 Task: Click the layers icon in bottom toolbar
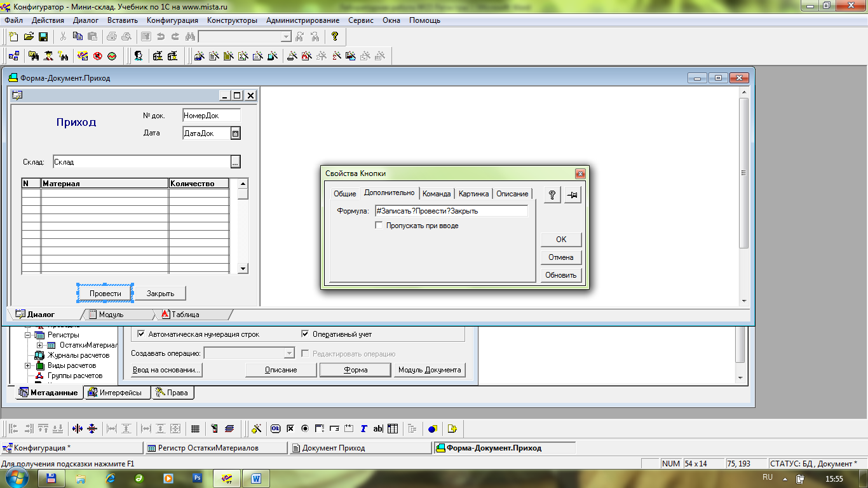click(229, 429)
